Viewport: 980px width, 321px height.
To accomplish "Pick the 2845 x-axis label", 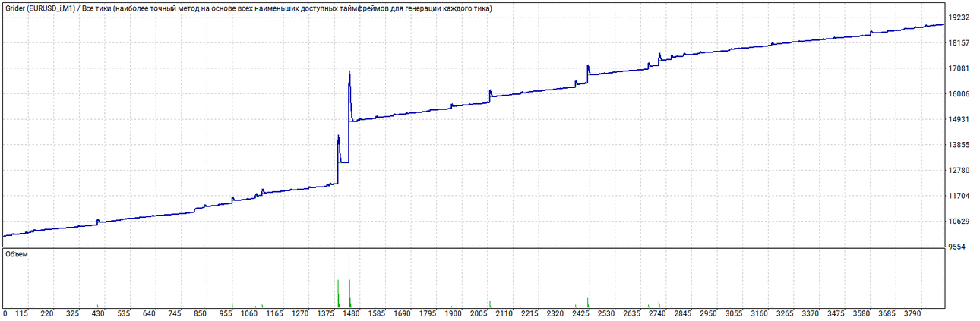I will coord(682,313).
